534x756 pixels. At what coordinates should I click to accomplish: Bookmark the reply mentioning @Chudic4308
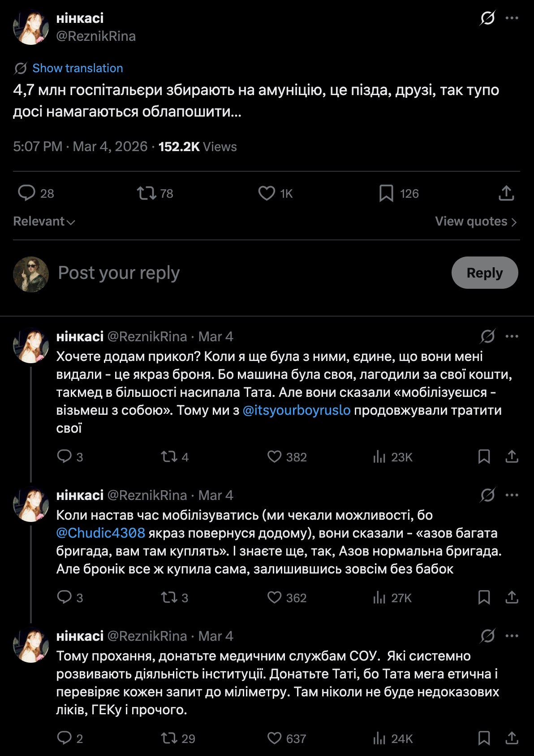[484, 598]
